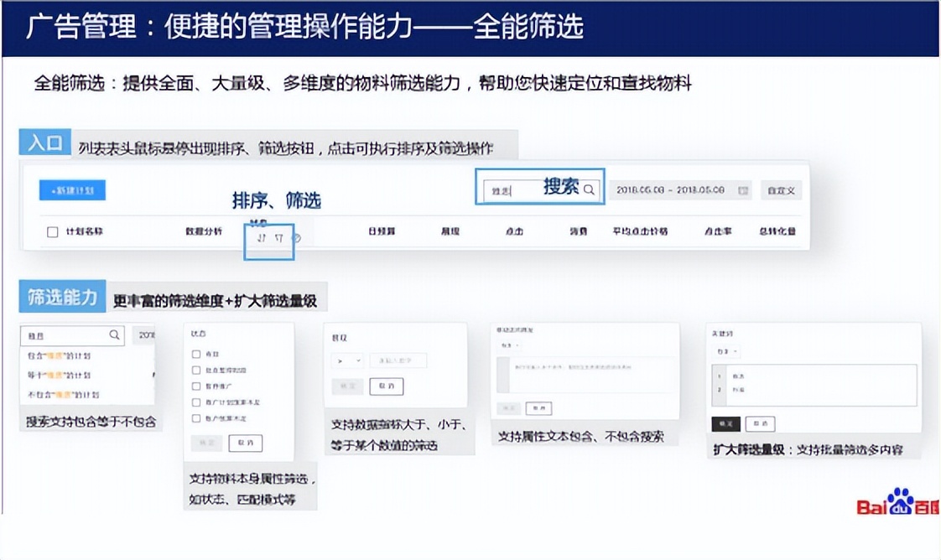Click the dark 确定 button in keyword panel
The height and width of the screenshot is (560, 941).
click(x=725, y=424)
